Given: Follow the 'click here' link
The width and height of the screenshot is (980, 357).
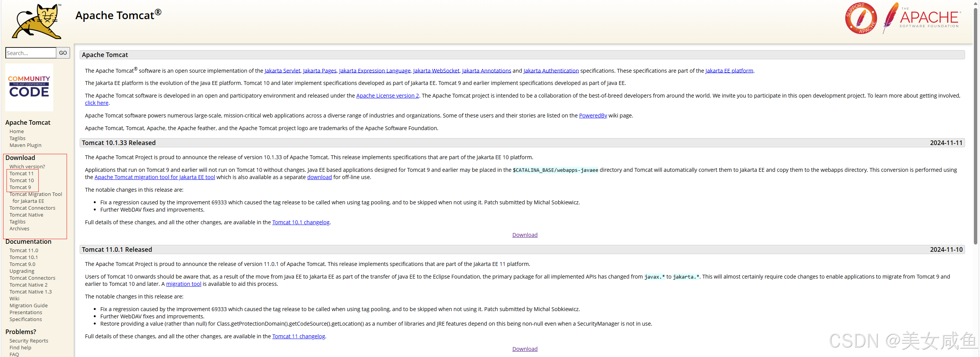Looking at the screenshot, I should (96, 103).
